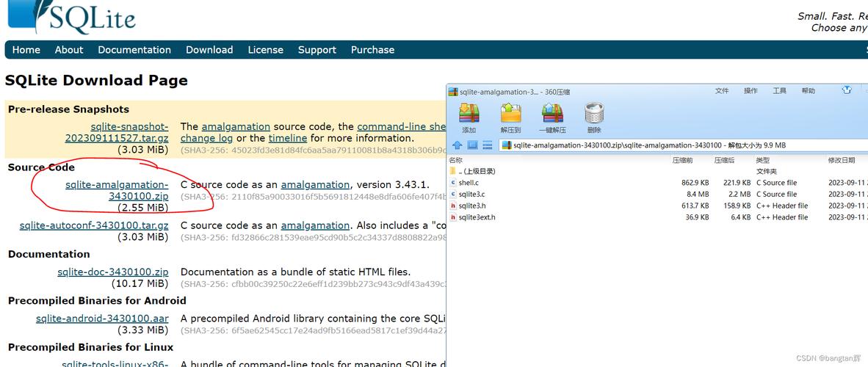Open the 帮助 menu in 360压缩
Screen dimensions: 868x367
coord(809,91)
